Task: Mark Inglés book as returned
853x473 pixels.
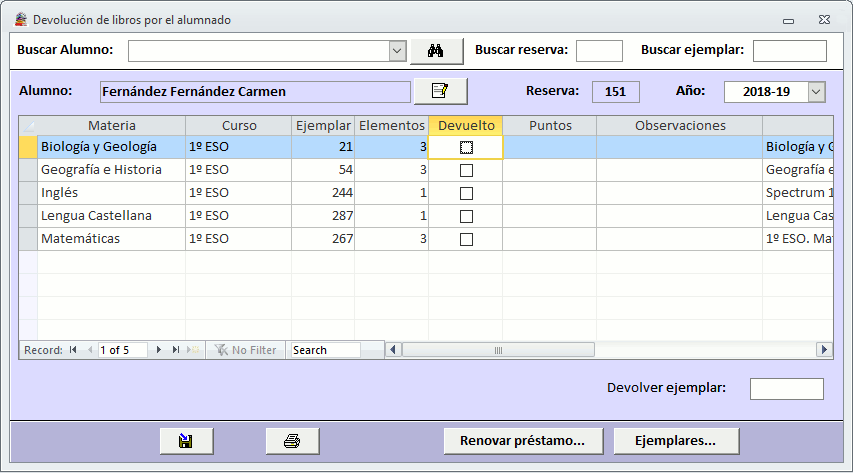Action: tap(466, 193)
